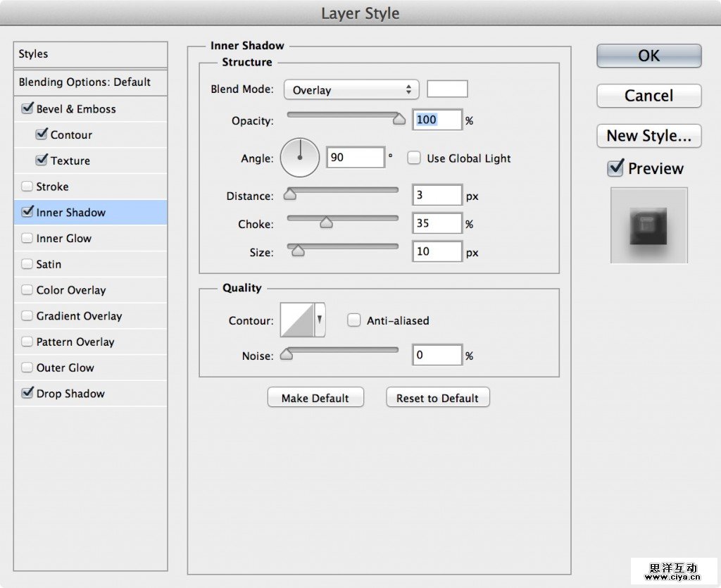This screenshot has width=721, height=588.
Task: Disable the Drop Shadow effect checkbox
Action: (27, 394)
